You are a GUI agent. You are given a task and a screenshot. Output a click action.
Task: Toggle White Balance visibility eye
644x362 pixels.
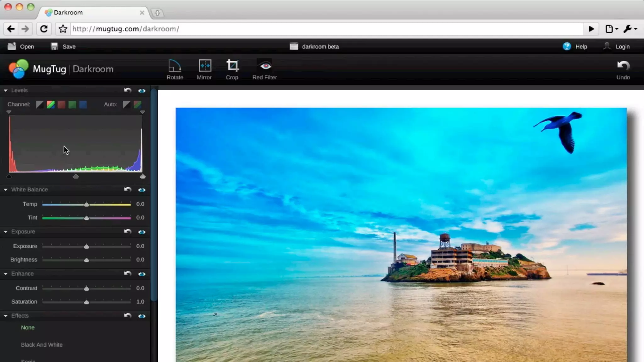[142, 190]
